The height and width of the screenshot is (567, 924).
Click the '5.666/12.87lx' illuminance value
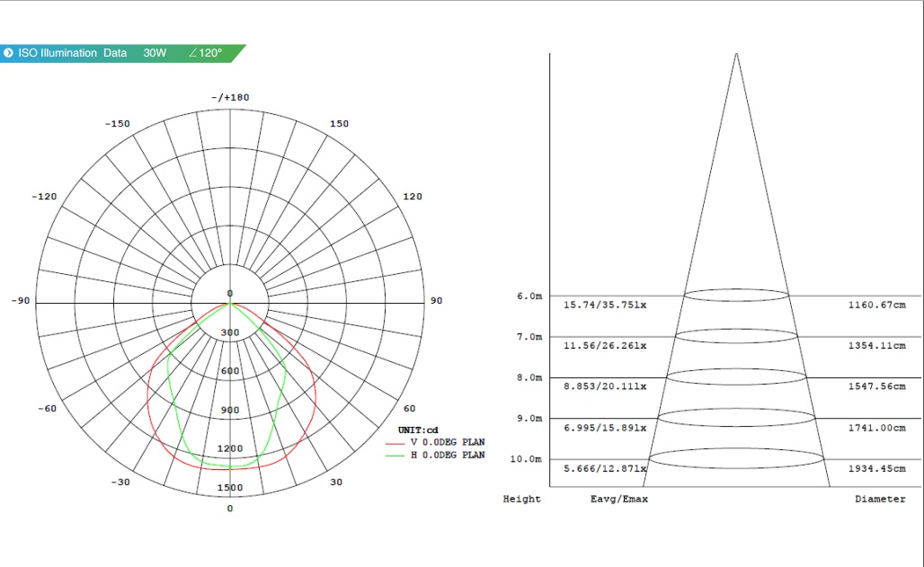[x=605, y=468]
